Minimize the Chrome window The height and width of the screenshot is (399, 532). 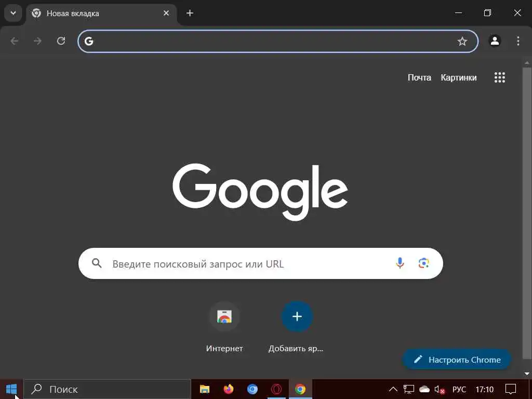(458, 13)
